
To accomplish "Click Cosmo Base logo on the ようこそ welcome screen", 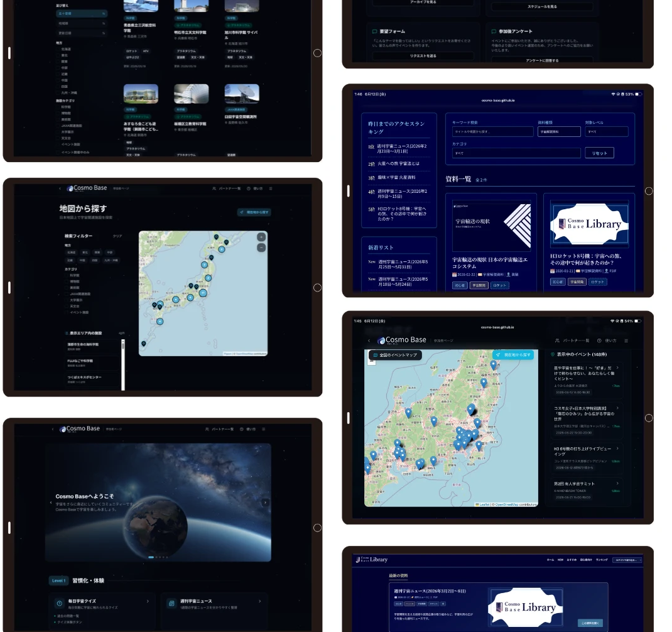I will pos(80,428).
